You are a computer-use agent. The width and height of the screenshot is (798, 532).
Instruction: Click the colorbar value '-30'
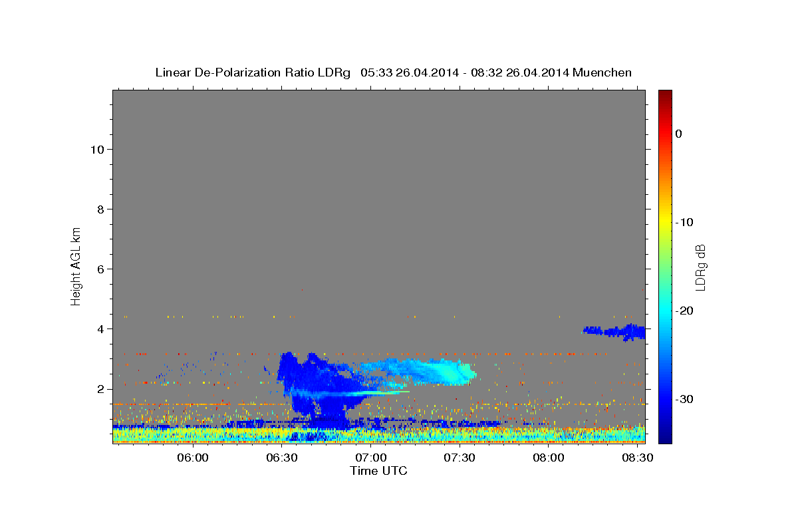tap(685, 399)
